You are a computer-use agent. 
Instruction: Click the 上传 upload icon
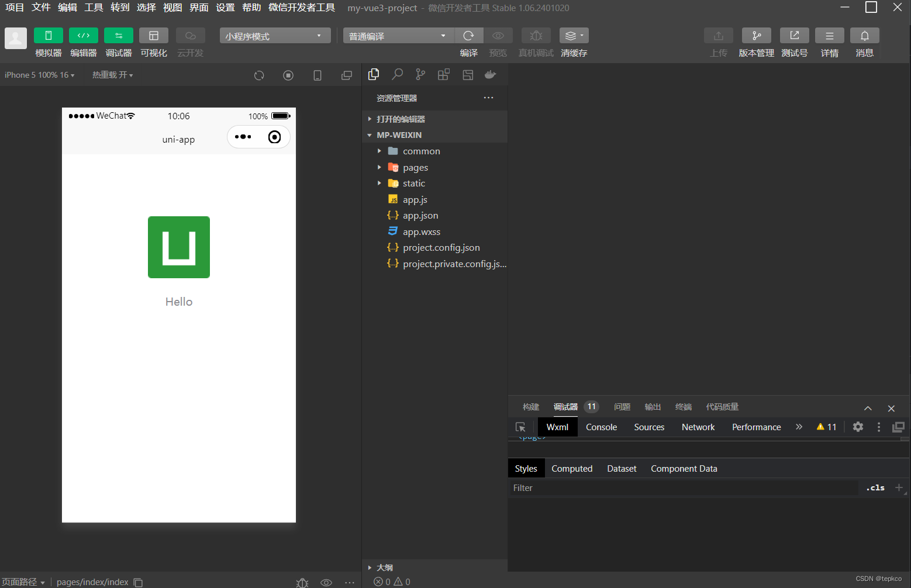click(x=719, y=36)
